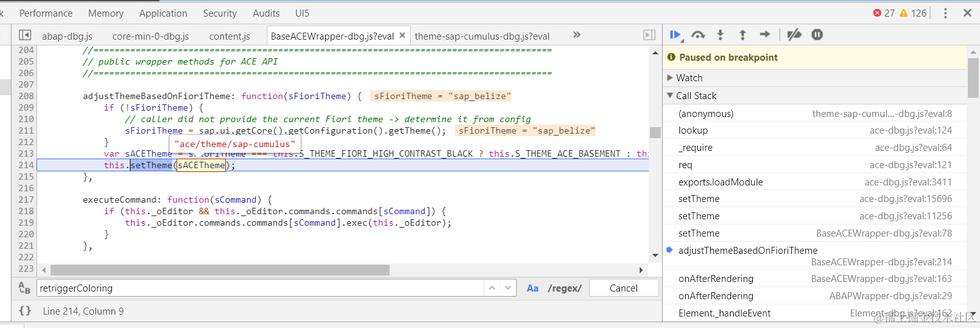This screenshot has width=980, height=328.
Task: Toggle /regex/ search option
Action: (x=565, y=288)
